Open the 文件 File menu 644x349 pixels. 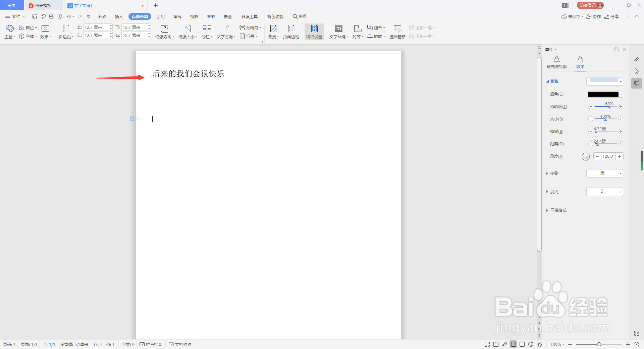(15, 16)
